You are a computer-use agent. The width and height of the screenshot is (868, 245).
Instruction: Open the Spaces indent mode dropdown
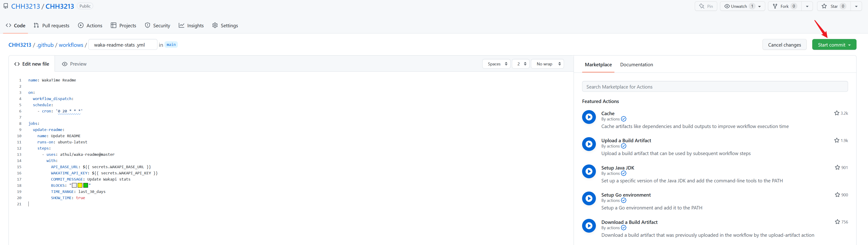496,64
